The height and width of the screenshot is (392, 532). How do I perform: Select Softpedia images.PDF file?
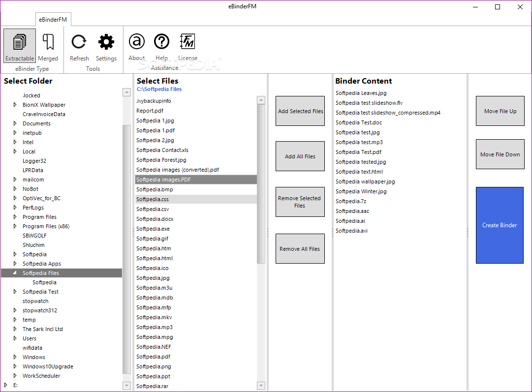[x=196, y=180]
